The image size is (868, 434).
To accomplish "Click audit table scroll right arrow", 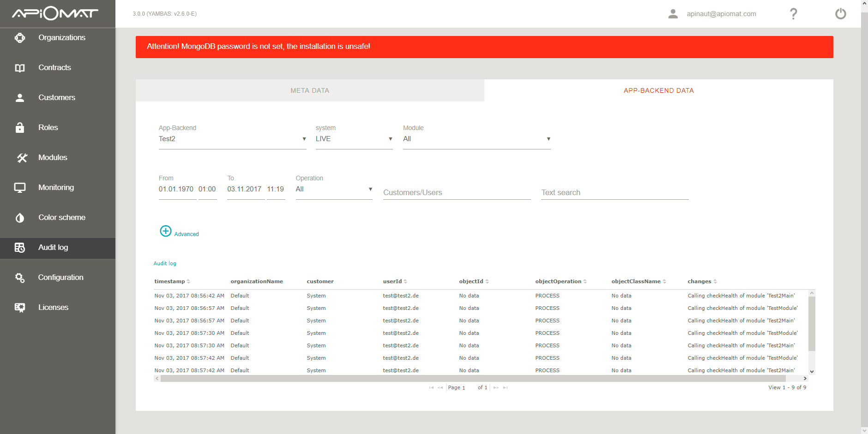I will tap(805, 379).
